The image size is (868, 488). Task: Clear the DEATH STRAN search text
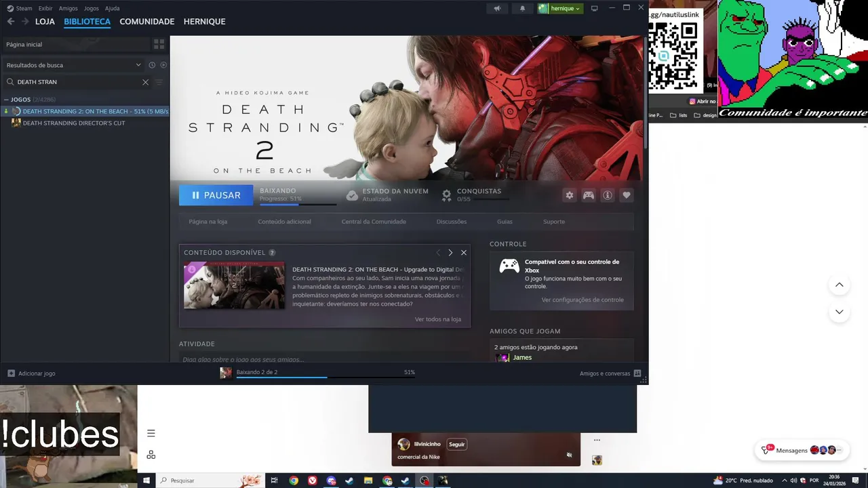click(x=145, y=82)
